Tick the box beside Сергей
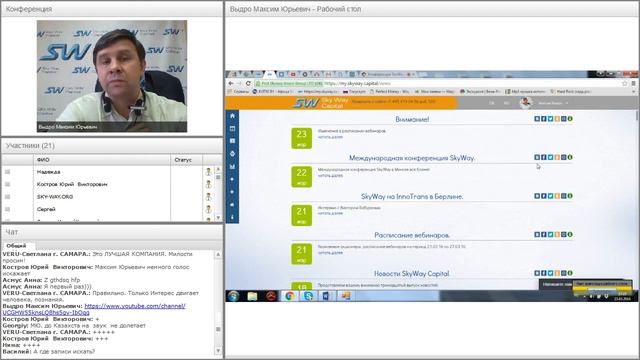 [7, 209]
